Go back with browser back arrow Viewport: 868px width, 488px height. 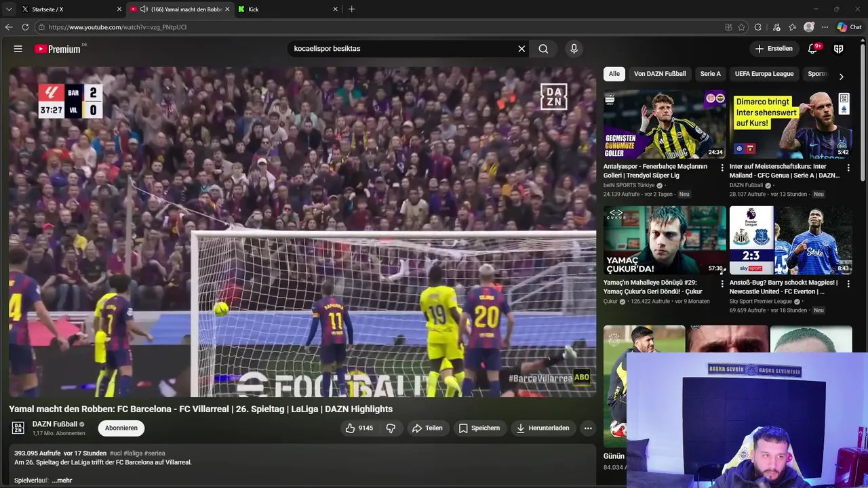9,27
